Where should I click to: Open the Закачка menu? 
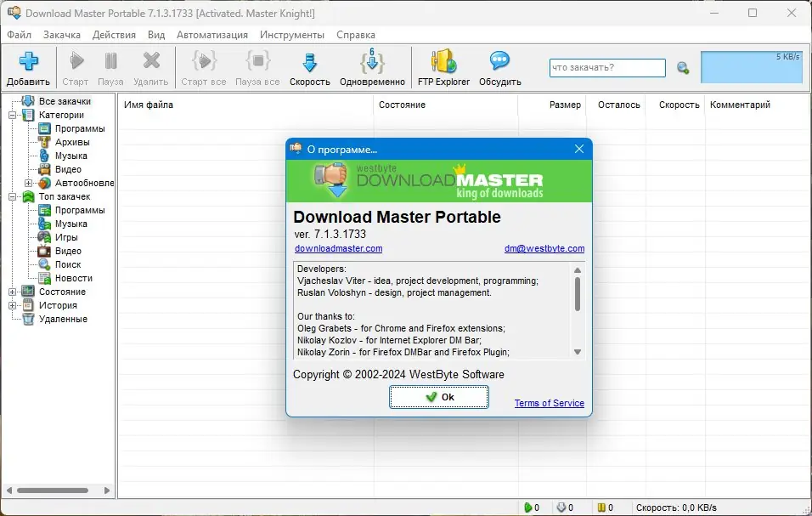click(62, 35)
